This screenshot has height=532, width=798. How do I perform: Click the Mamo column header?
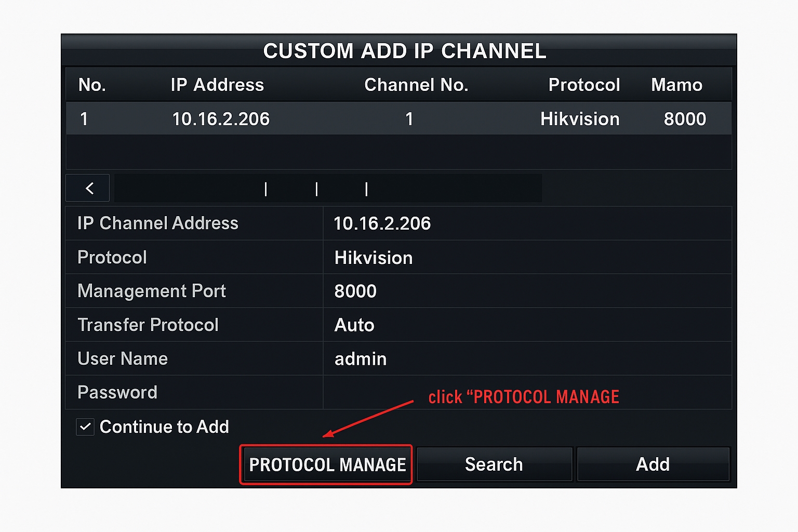[677, 85]
